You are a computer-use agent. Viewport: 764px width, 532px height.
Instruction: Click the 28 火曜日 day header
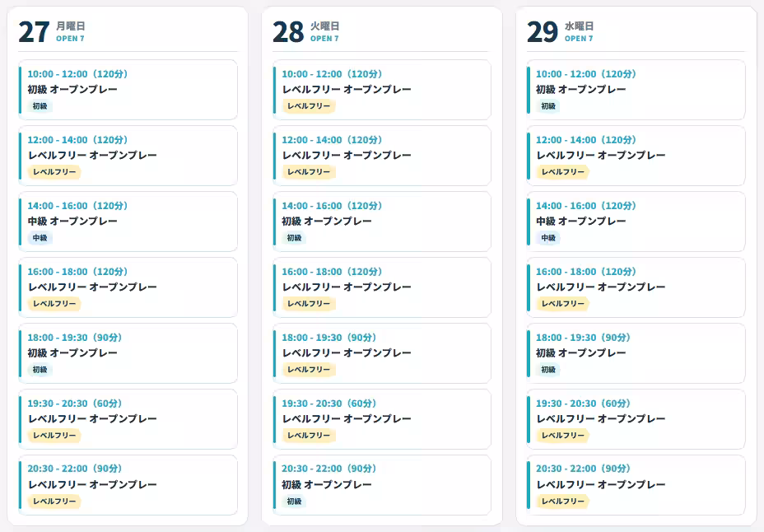(x=306, y=31)
